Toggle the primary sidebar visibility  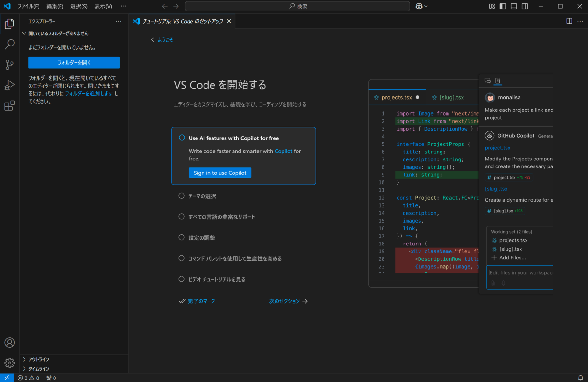(x=502, y=6)
